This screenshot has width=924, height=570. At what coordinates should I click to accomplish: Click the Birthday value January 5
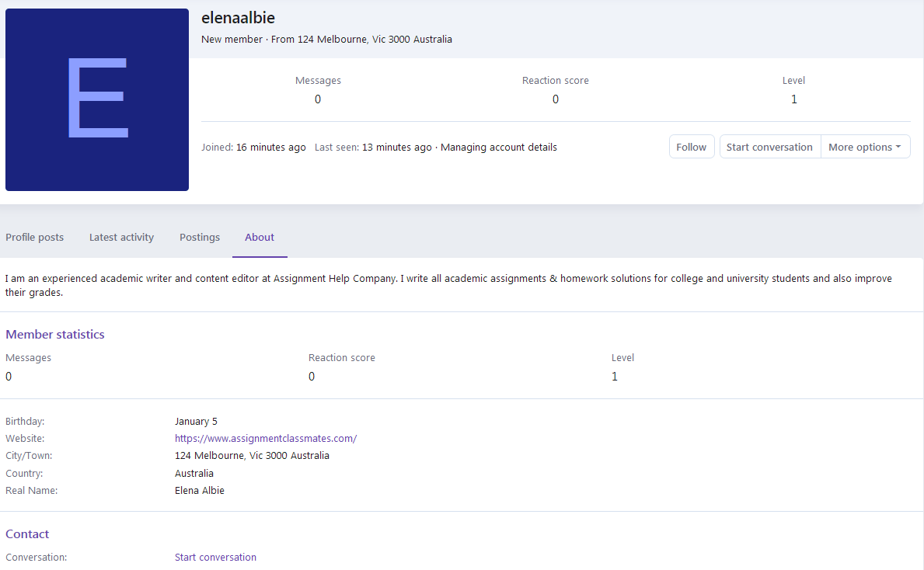pos(197,421)
